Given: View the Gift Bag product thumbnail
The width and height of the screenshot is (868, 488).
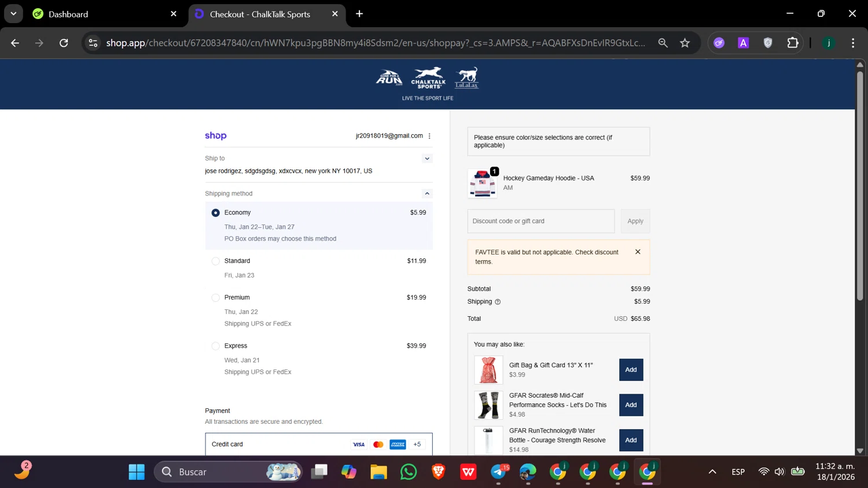Looking at the screenshot, I should click(488, 370).
